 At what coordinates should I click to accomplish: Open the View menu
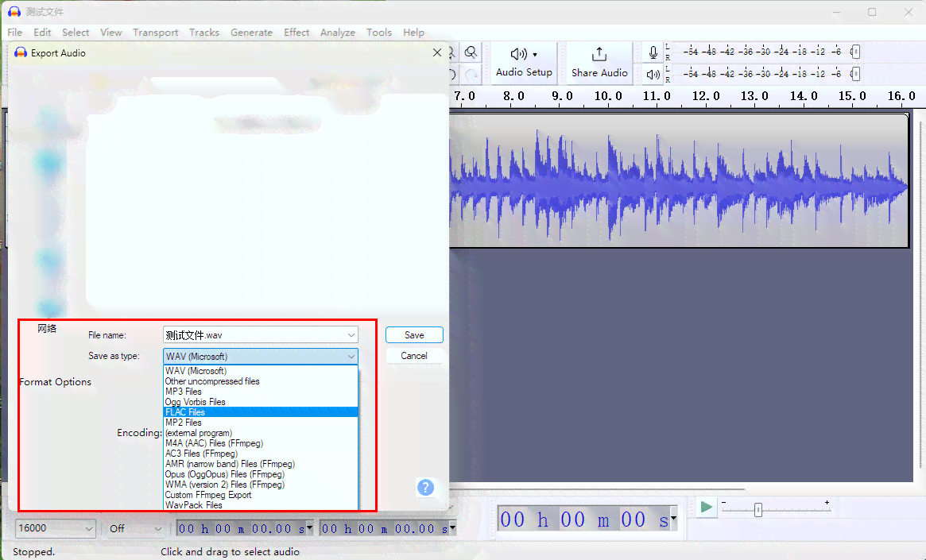(x=110, y=33)
